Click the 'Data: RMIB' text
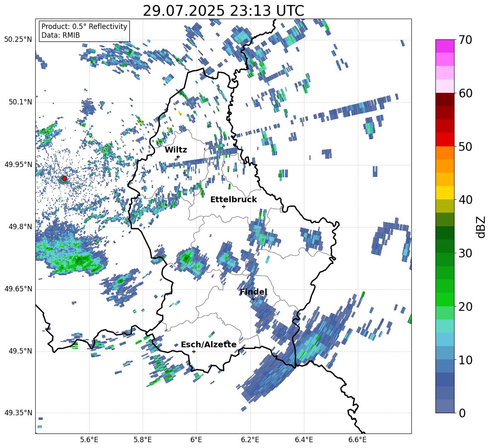The width and height of the screenshot is (491, 448). [61, 35]
